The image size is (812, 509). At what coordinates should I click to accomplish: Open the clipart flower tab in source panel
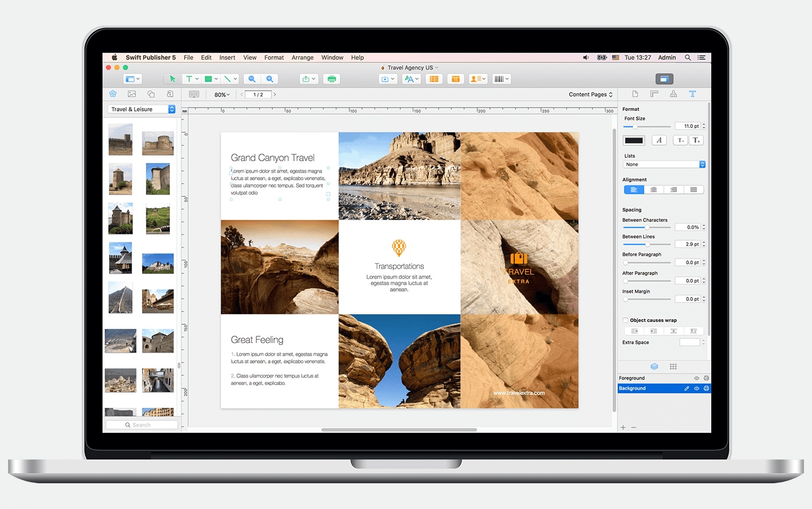click(113, 94)
